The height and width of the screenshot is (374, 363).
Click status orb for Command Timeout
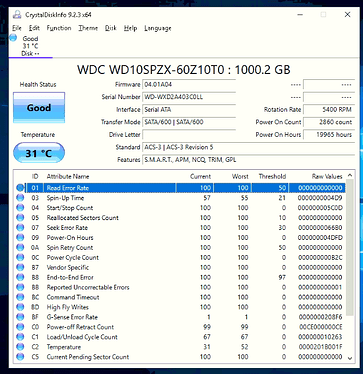[x=20, y=297]
